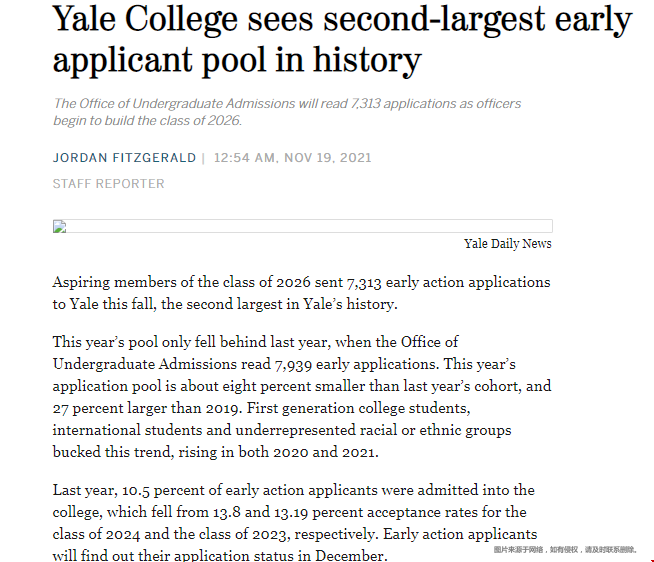Click the Yale Daily News photo credit
Screen dimensions: 654x562
coord(508,244)
